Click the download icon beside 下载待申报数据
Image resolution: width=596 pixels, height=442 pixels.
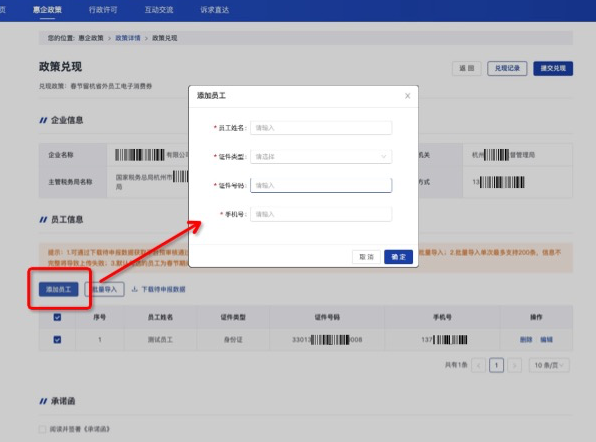pos(134,290)
